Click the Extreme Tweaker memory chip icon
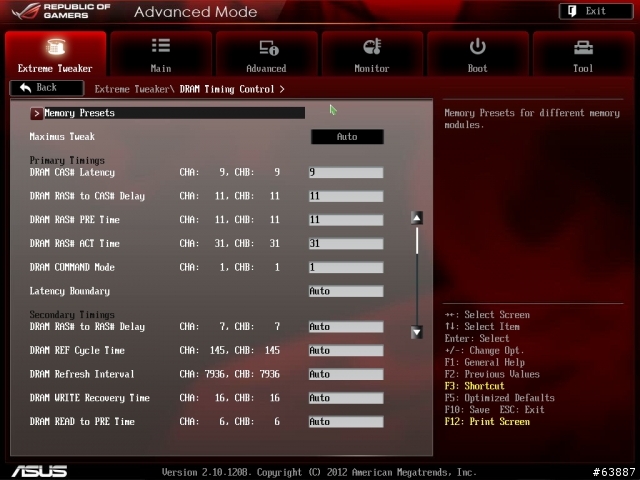 [55, 47]
